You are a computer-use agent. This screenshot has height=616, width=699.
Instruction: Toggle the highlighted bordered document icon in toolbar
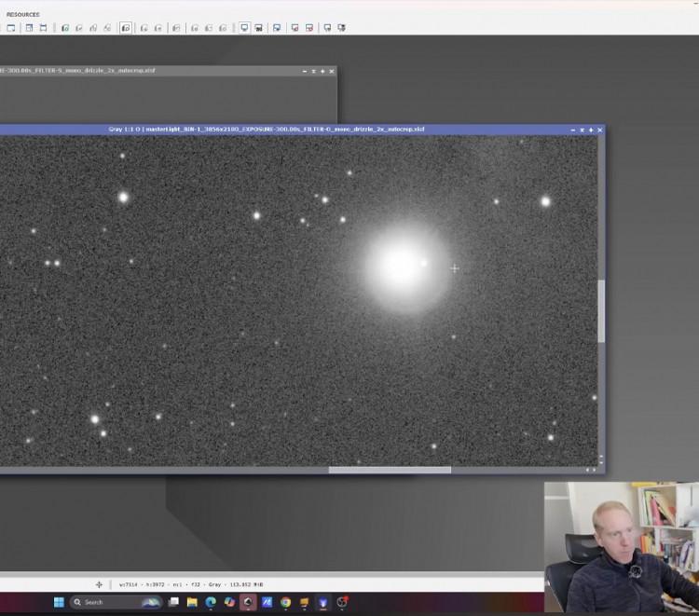point(126,28)
